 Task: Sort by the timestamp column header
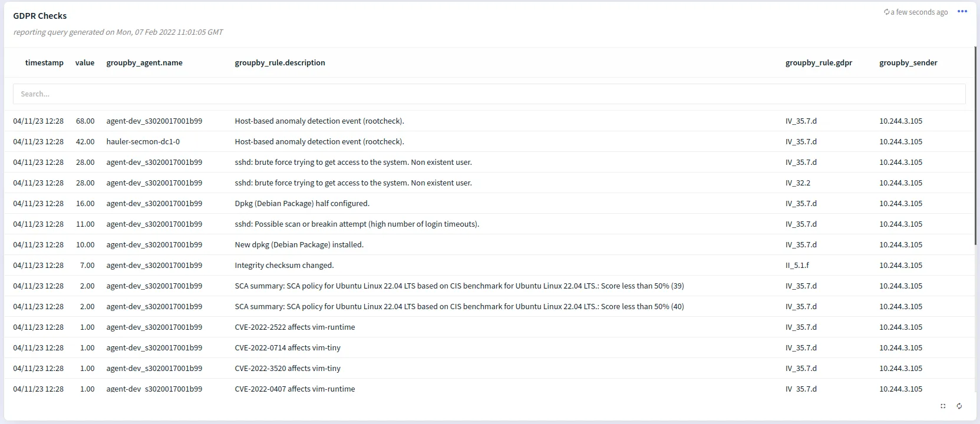[44, 62]
